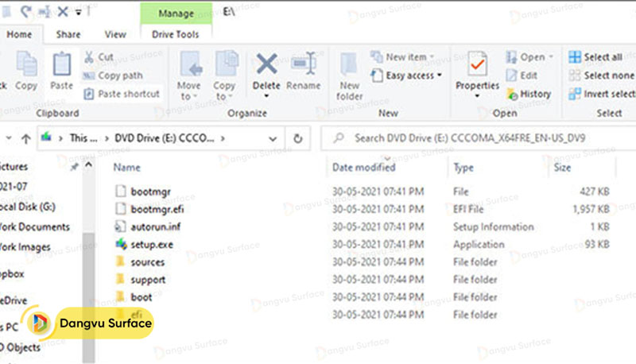636x364 pixels.
Task: Select Dropbox in navigation pane
Action: coord(12,274)
